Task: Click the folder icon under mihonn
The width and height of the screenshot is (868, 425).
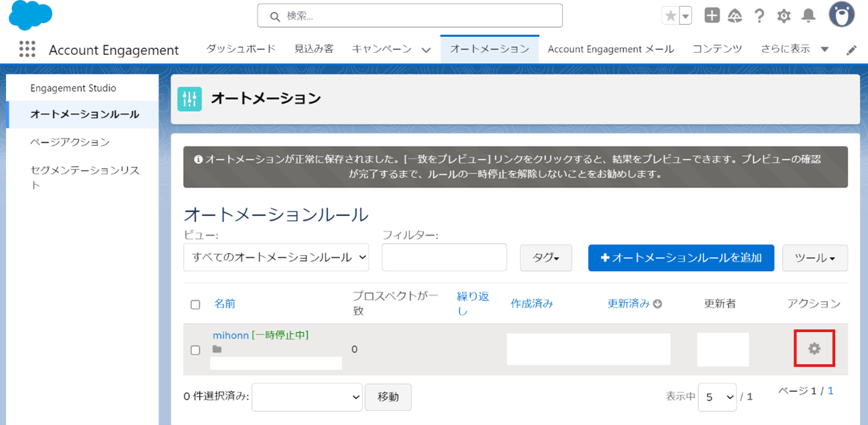Action: pyautogui.click(x=217, y=349)
